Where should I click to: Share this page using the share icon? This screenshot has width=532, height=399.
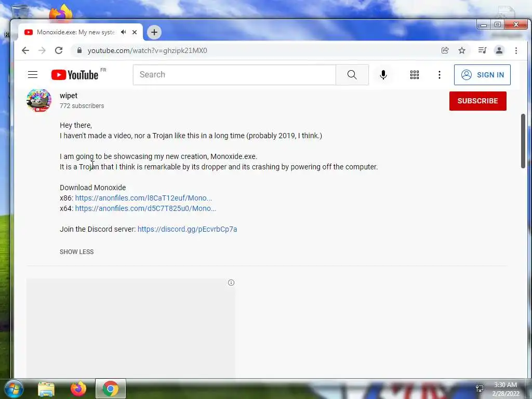pos(445,50)
